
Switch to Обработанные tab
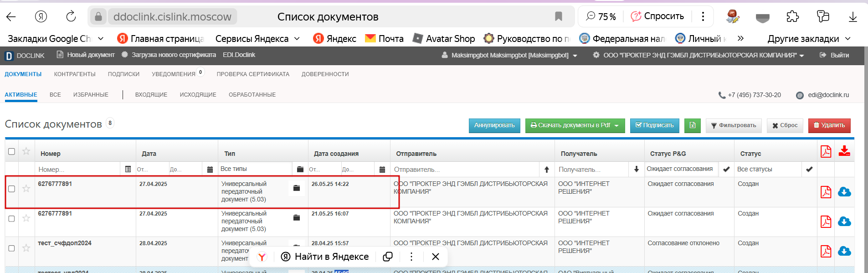252,95
